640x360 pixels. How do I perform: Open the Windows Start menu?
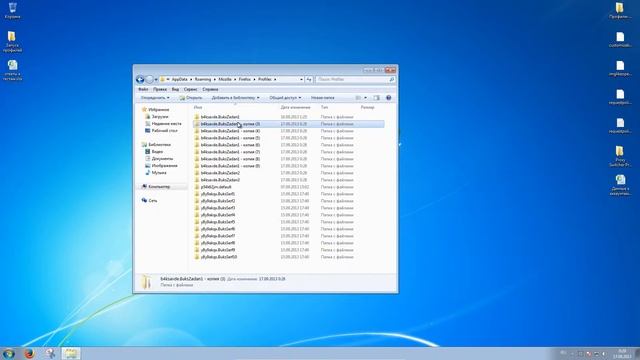pos(9,353)
